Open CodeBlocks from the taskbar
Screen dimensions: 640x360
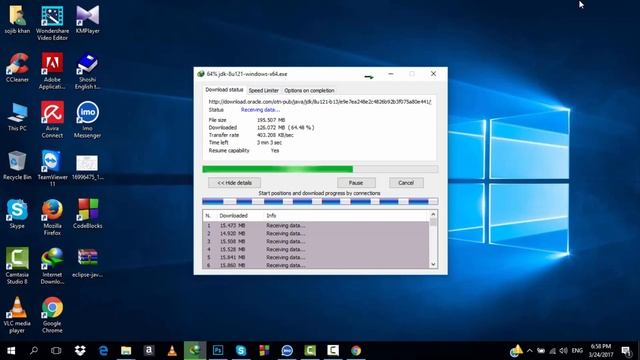click(x=264, y=351)
